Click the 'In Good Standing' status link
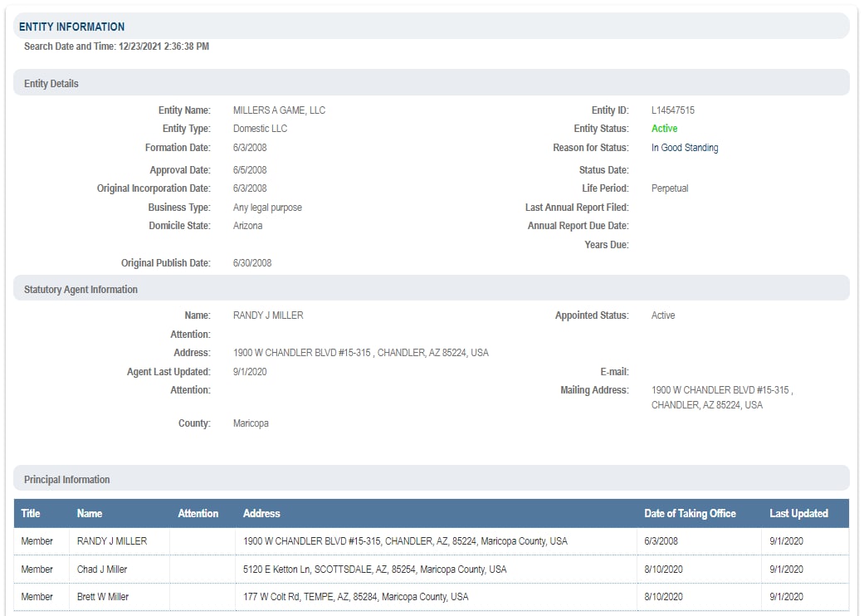Screen dimensions: 864x616 point(684,148)
